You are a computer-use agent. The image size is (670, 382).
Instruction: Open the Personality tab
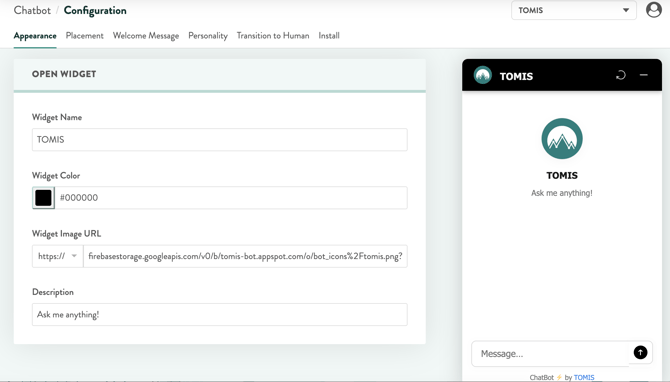coord(208,36)
